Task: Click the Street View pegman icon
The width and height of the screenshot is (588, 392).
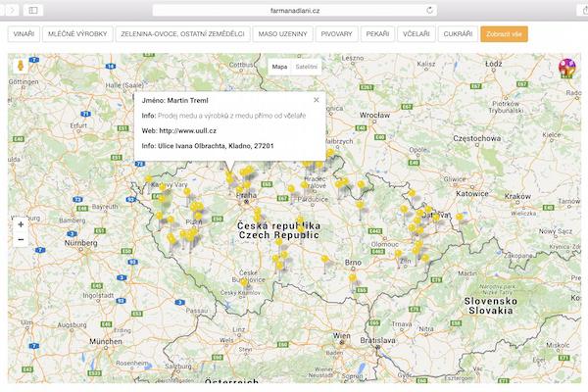Action: 21,69
